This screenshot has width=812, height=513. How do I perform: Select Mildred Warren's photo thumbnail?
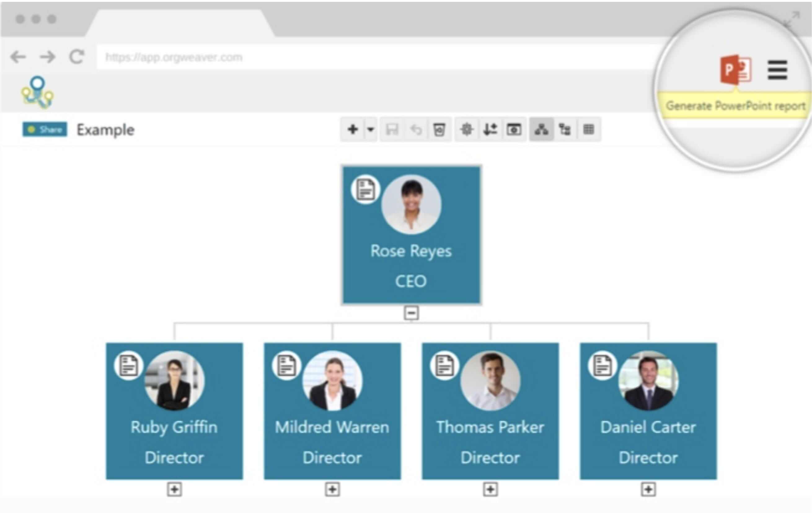pyautogui.click(x=333, y=381)
